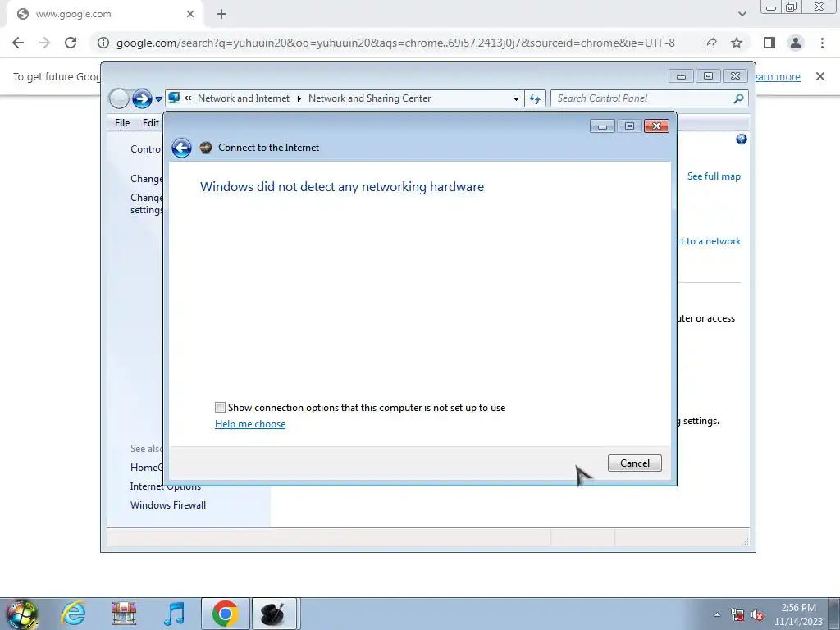840x630 pixels.
Task: Switch to the black taskbar application
Action: pyautogui.click(x=274, y=614)
